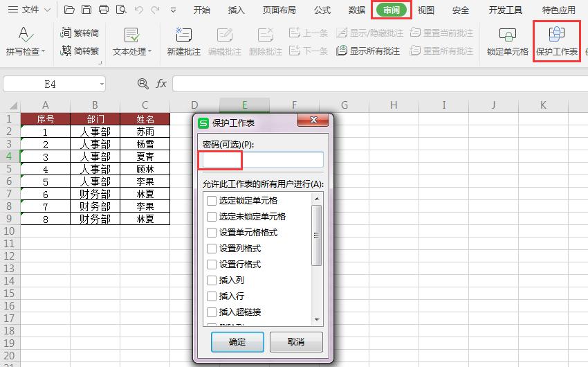Viewport: 588px width, 367px height.
Task: Click the fx insert function icon
Action: (x=161, y=84)
